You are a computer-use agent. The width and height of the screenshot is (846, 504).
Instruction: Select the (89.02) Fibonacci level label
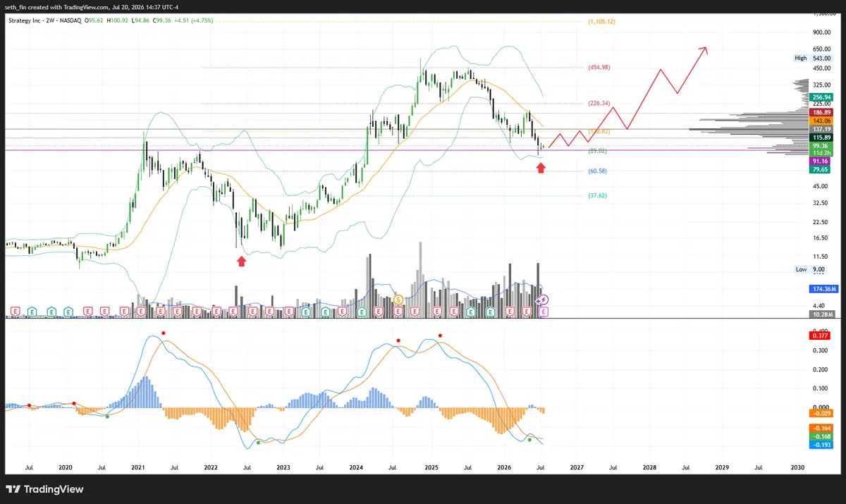[597, 151]
